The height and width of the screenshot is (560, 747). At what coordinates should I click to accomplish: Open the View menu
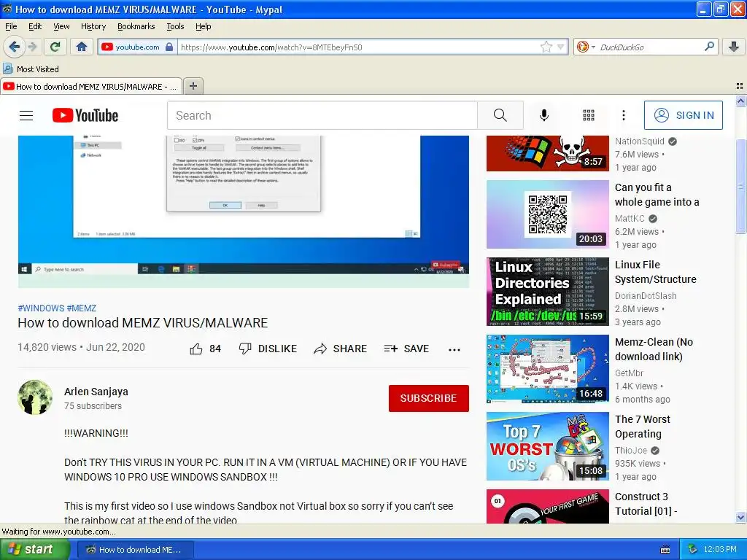61,26
